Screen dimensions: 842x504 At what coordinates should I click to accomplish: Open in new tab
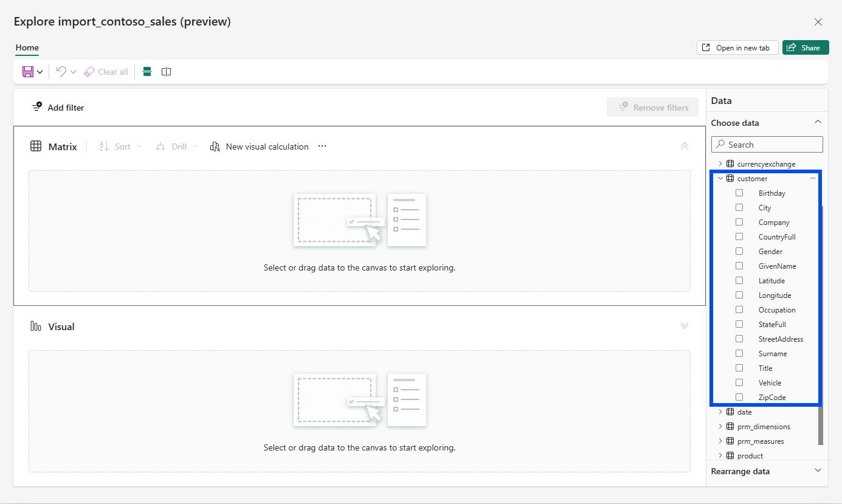coord(737,47)
